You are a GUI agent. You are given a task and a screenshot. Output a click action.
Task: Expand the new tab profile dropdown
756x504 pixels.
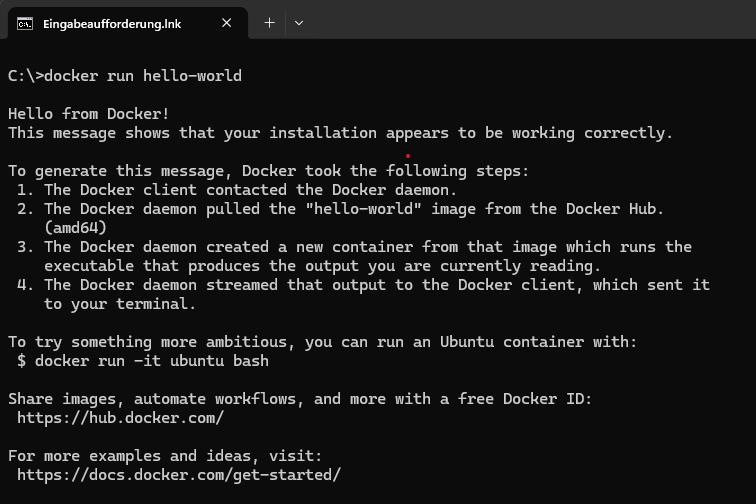(299, 23)
